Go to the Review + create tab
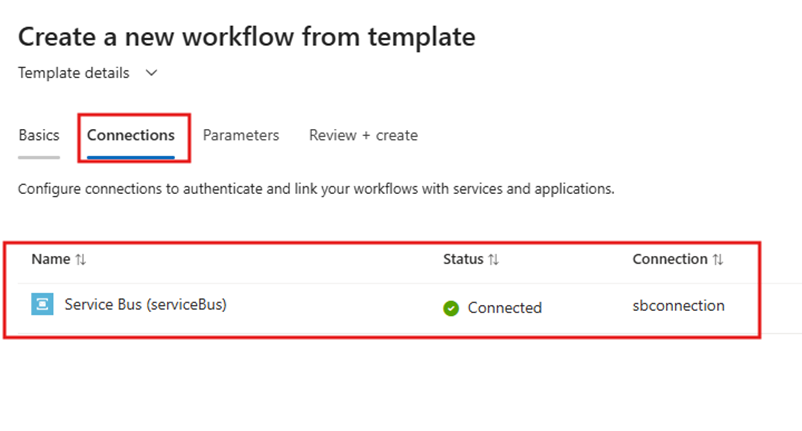 363,135
